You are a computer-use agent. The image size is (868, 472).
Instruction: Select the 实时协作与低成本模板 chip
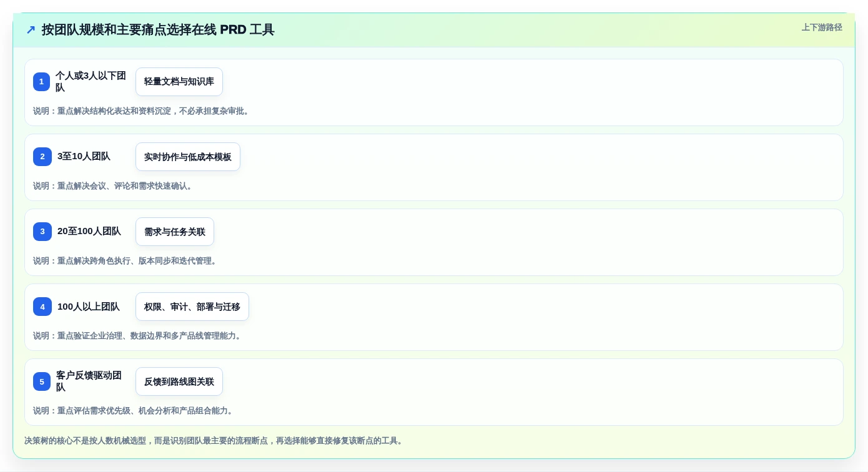point(188,157)
